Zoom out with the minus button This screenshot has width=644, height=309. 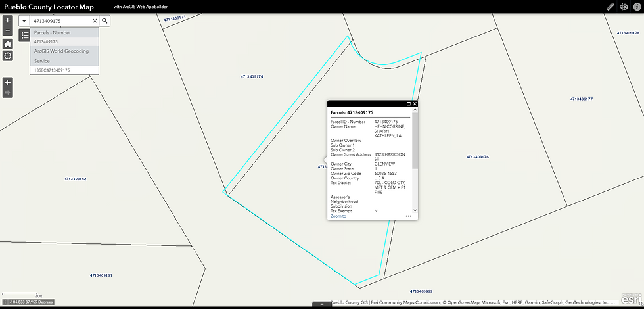click(x=7, y=30)
